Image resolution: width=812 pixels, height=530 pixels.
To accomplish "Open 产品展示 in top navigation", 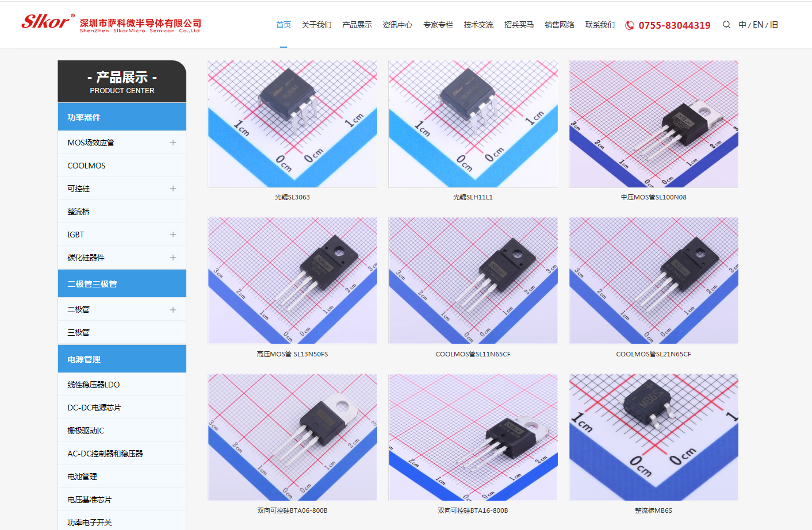I will [x=357, y=25].
